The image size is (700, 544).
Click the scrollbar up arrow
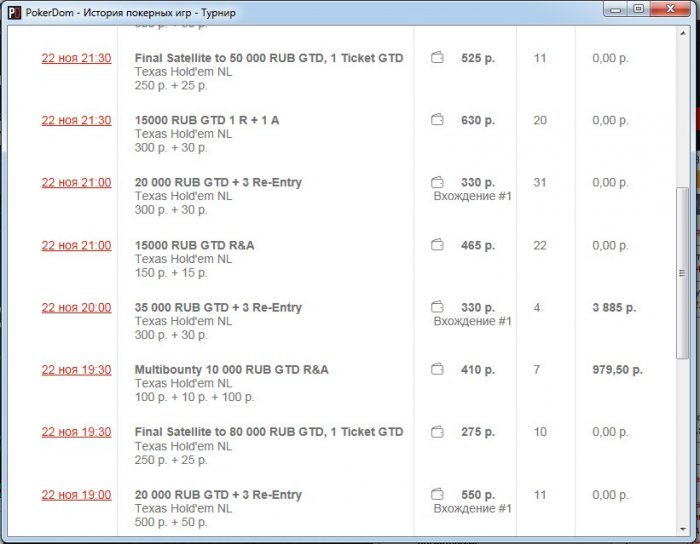[x=683, y=33]
